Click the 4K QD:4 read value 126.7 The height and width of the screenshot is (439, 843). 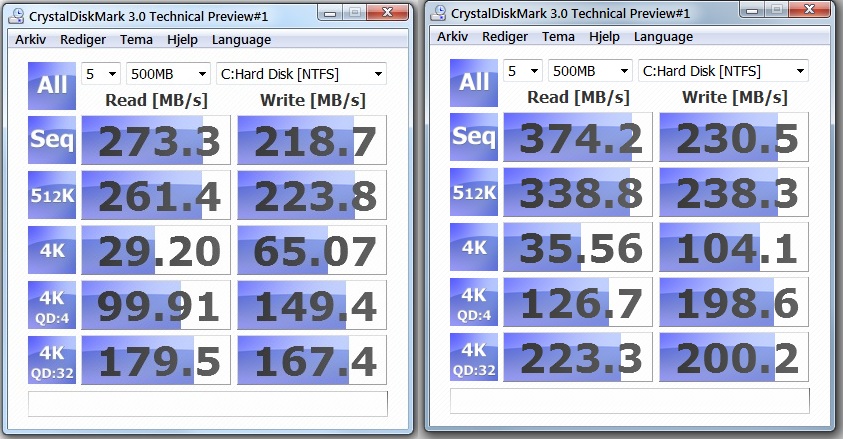point(578,303)
